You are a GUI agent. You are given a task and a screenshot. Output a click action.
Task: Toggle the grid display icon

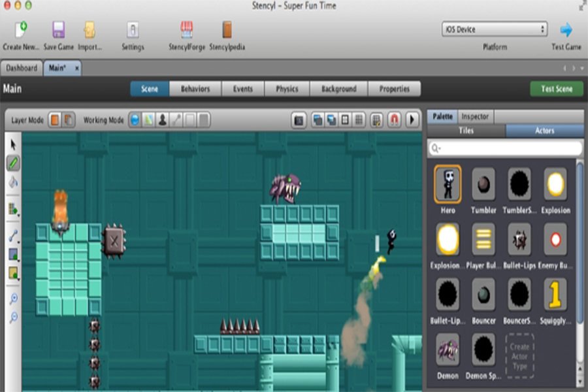click(359, 120)
